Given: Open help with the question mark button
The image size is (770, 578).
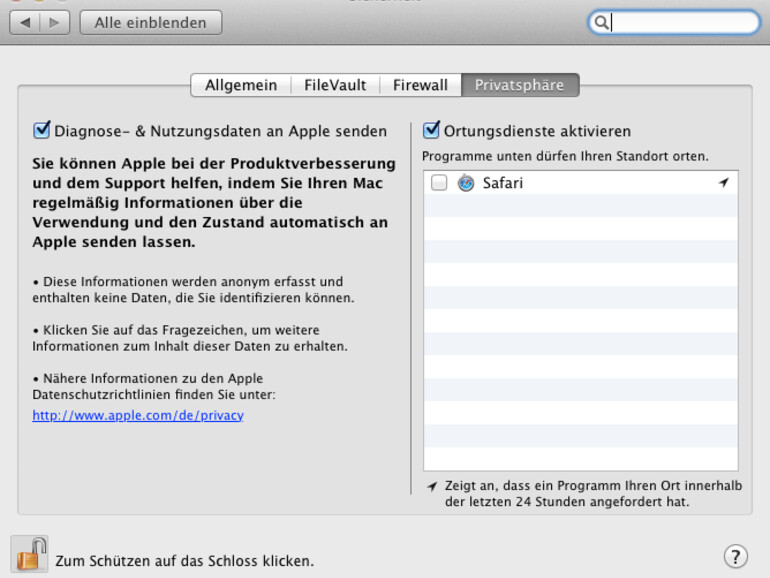Looking at the screenshot, I should pos(735,556).
